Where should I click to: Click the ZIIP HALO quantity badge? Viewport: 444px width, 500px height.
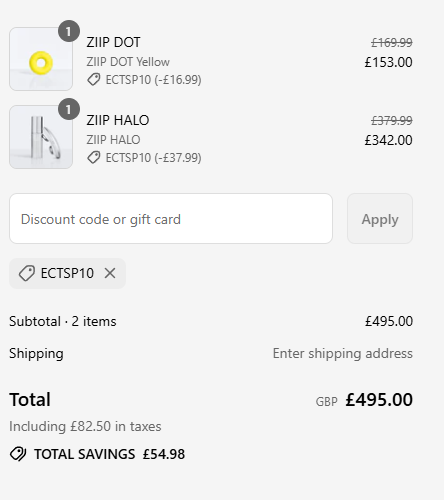69,109
